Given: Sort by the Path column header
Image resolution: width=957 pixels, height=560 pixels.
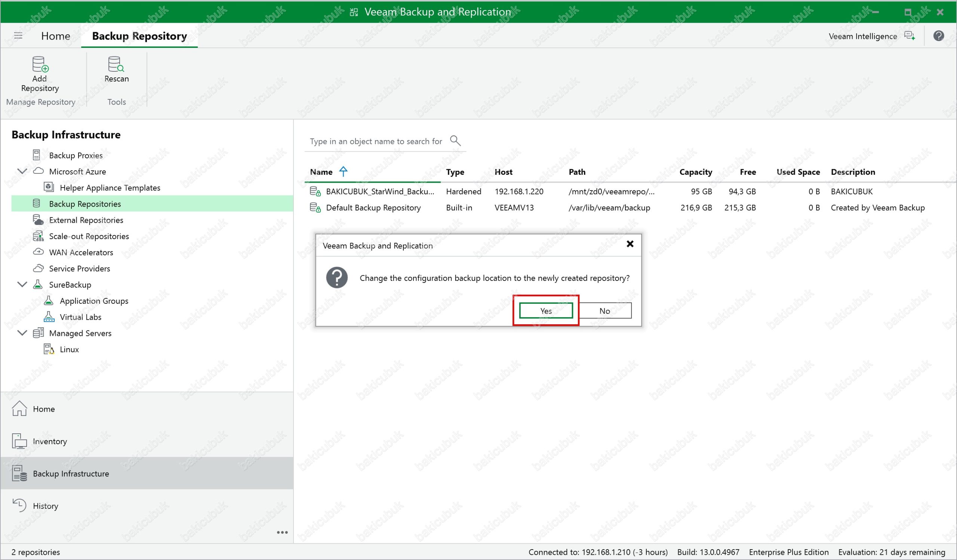Looking at the screenshot, I should 577,172.
